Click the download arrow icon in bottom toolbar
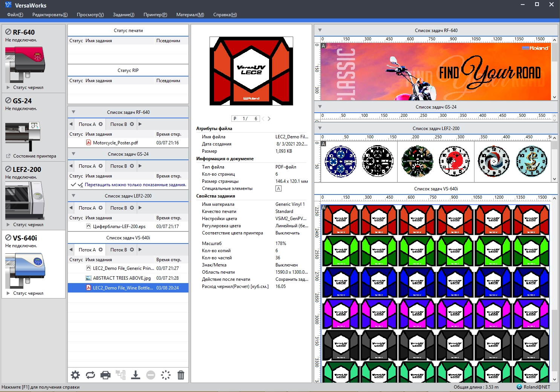This screenshot has height=392, width=560. [136, 375]
